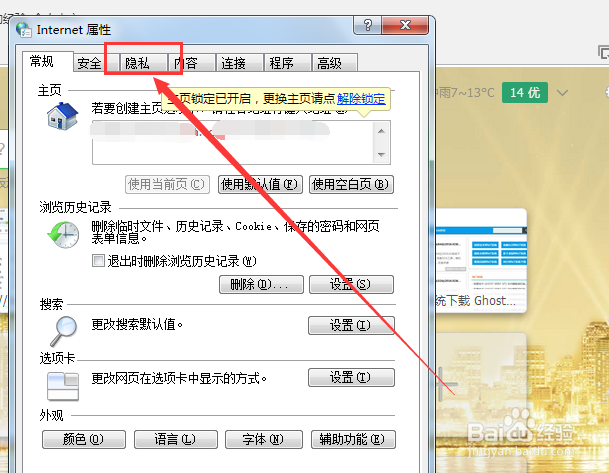
Task: Go to the 内容 tab
Action: click(191, 63)
